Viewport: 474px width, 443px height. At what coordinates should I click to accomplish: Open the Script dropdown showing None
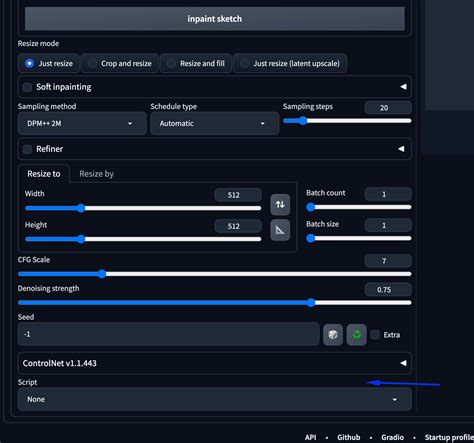point(215,399)
